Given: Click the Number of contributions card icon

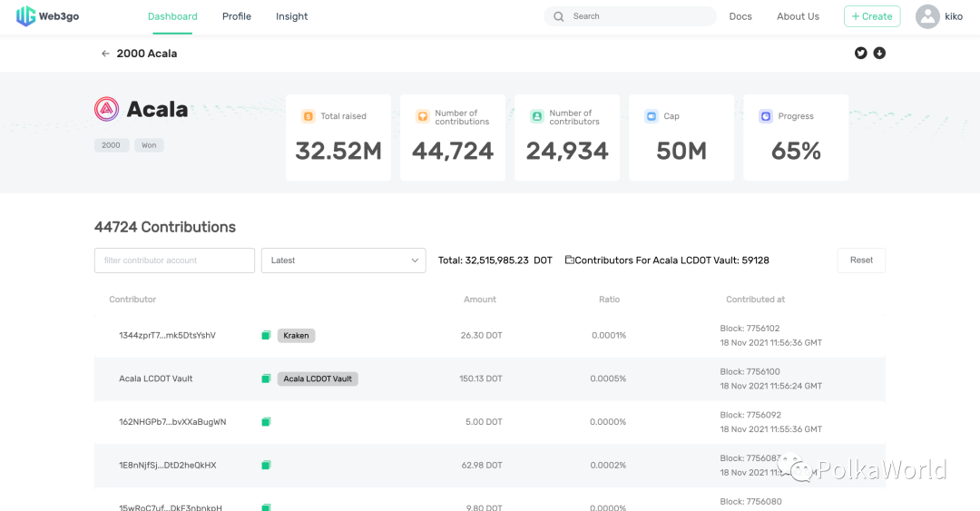Looking at the screenshot, I should point(423,116).
